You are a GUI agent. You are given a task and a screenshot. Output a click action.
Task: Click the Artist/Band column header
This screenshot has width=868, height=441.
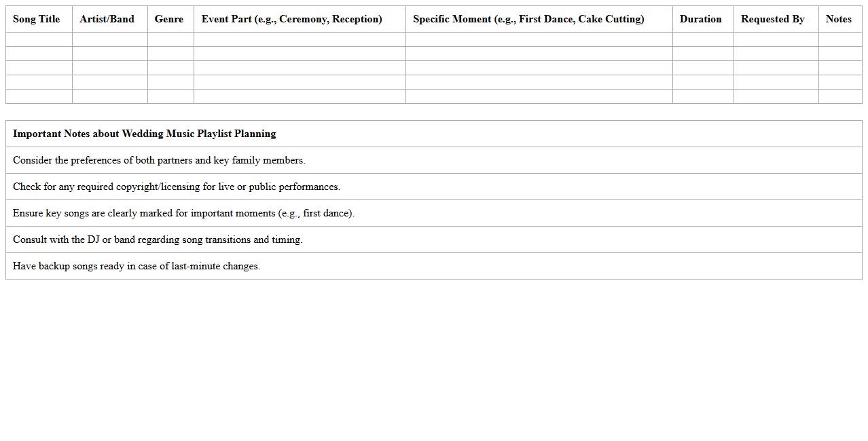tap(107, 19)
